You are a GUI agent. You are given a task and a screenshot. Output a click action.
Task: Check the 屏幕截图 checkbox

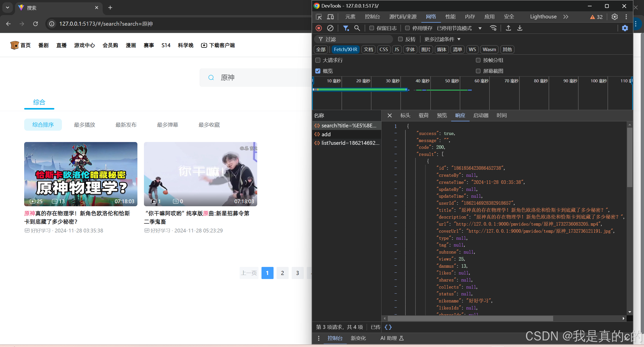click(x=478, y=71)
